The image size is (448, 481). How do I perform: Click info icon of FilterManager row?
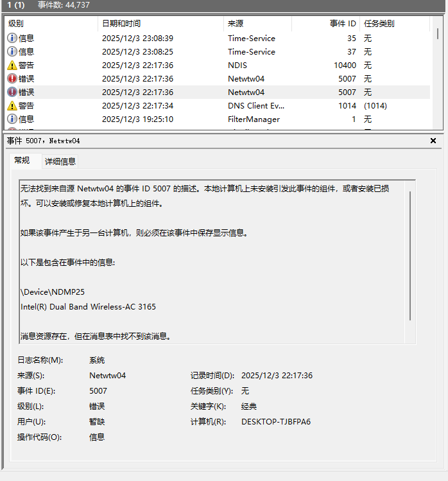pos(12,119)
